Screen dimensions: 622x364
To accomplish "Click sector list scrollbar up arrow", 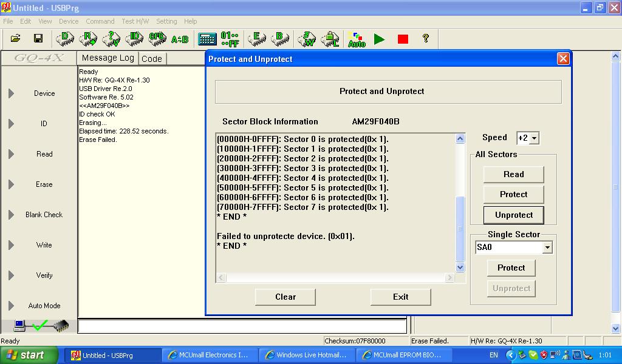I will [x=460, y=139].
